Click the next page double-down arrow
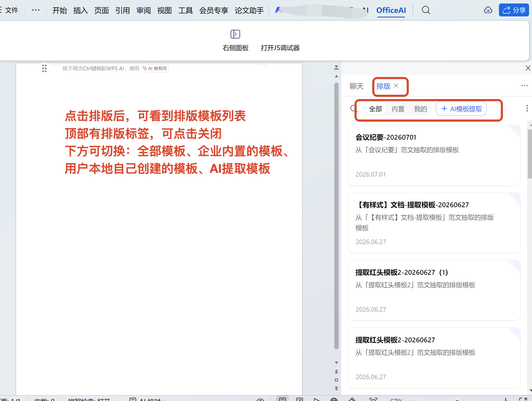The width and height of the screenshot is (532, 401). click(x=336, y=388)
